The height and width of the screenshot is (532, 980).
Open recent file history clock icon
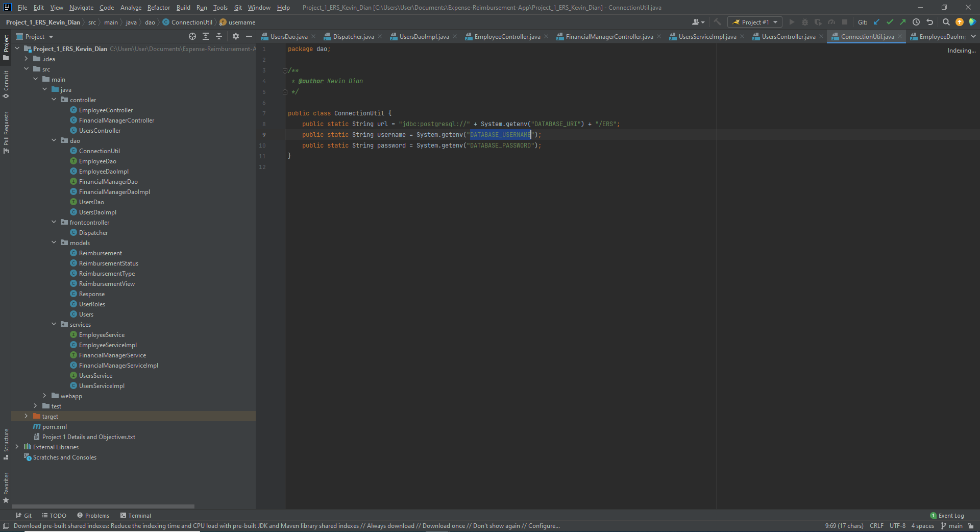coord(916,22)
